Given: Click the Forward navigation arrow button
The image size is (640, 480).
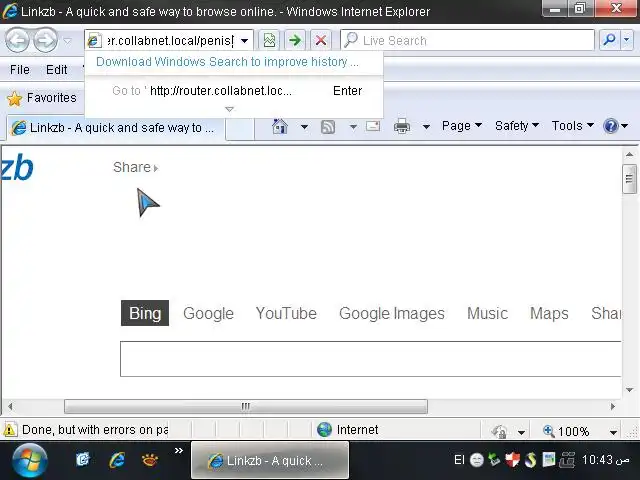Looking at the screenshot, I should coord(45,40).
